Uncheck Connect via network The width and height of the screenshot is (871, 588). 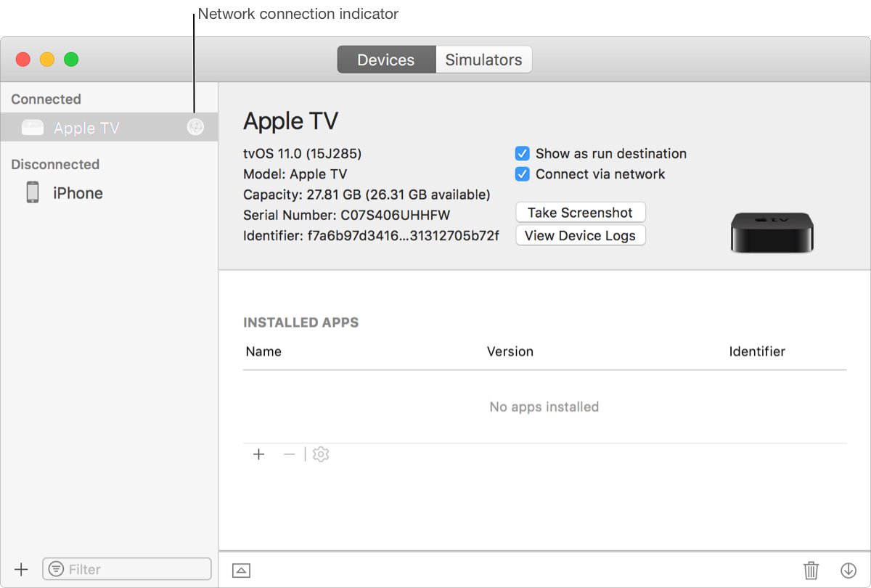click(522, 173)
